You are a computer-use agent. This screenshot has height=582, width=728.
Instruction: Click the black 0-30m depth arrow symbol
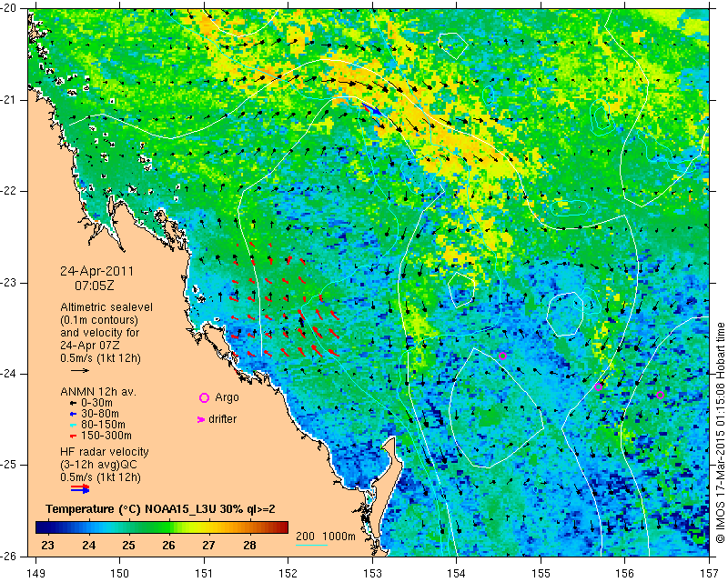pyautogui.click(x=73, y=404)
